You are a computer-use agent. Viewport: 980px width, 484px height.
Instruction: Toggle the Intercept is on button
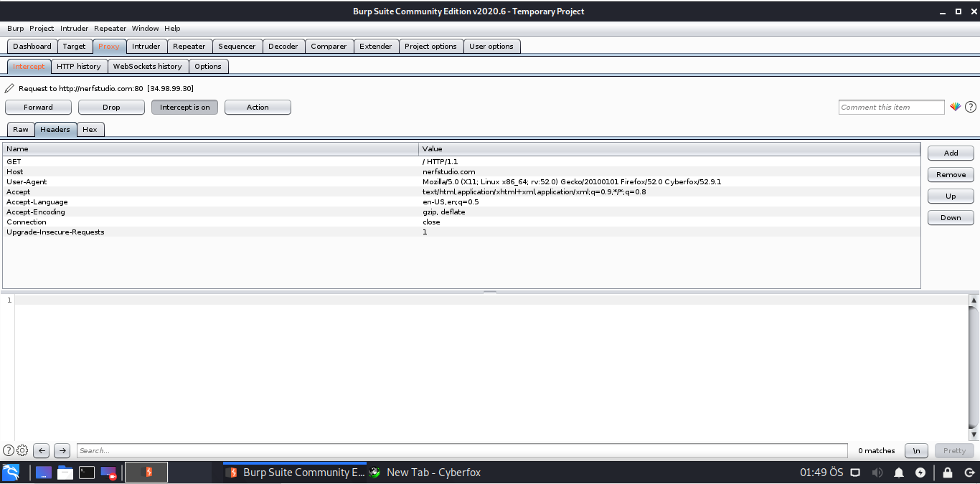click(185, 107)
